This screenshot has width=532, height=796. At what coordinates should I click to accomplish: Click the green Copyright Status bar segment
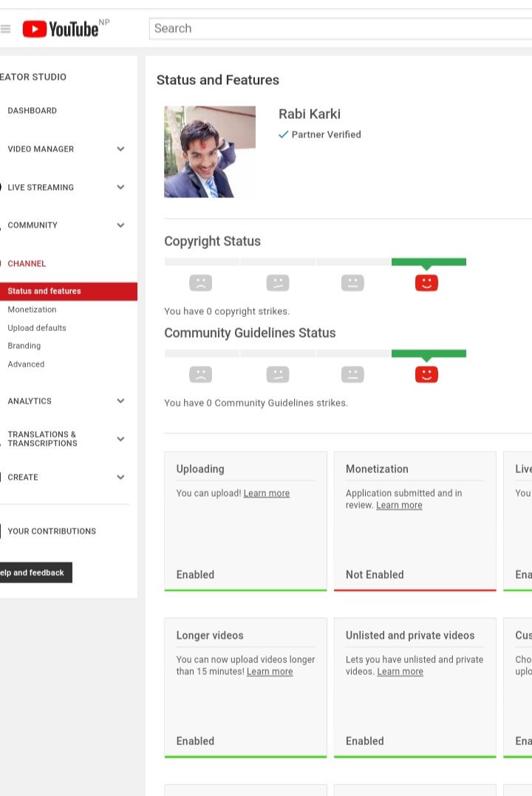point(429,262)
